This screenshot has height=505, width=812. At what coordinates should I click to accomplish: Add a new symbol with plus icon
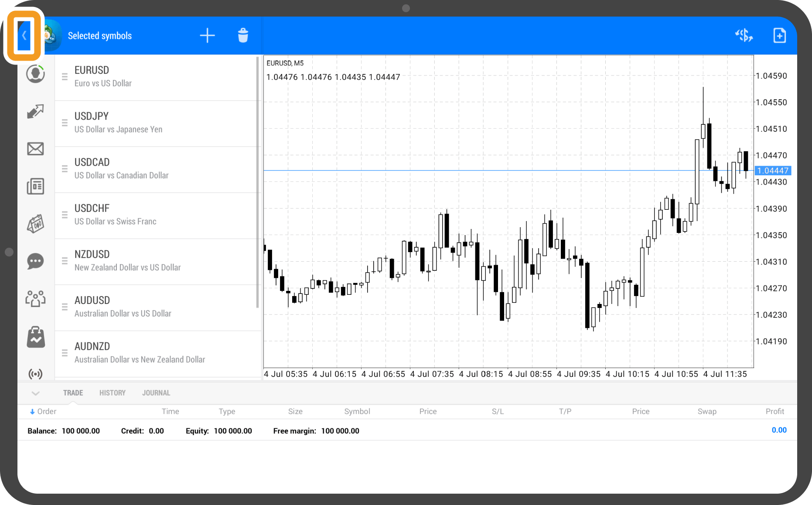tap(207, 36)
